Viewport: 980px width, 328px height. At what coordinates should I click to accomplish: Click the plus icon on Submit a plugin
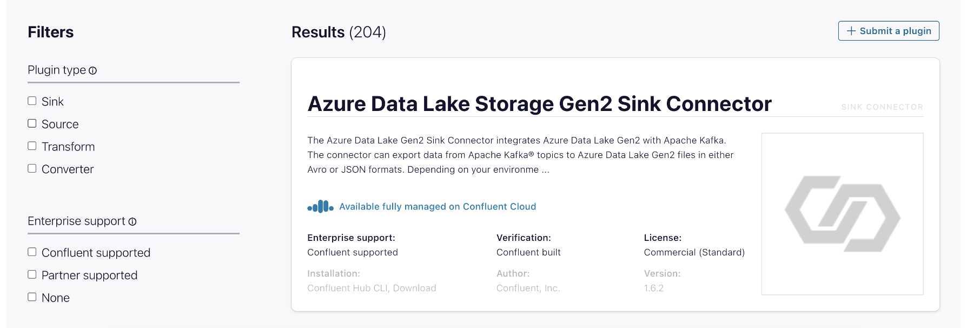coord(851,31)
